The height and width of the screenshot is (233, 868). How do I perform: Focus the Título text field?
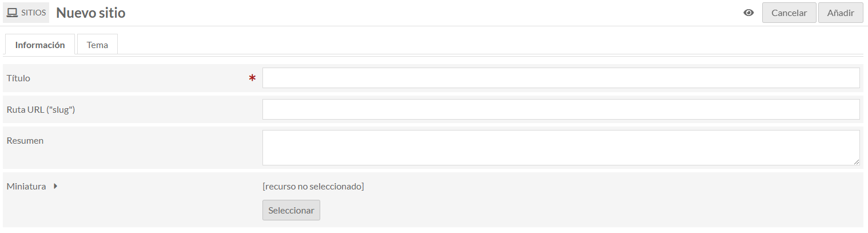pyautogui.click(x=561, y=78)
